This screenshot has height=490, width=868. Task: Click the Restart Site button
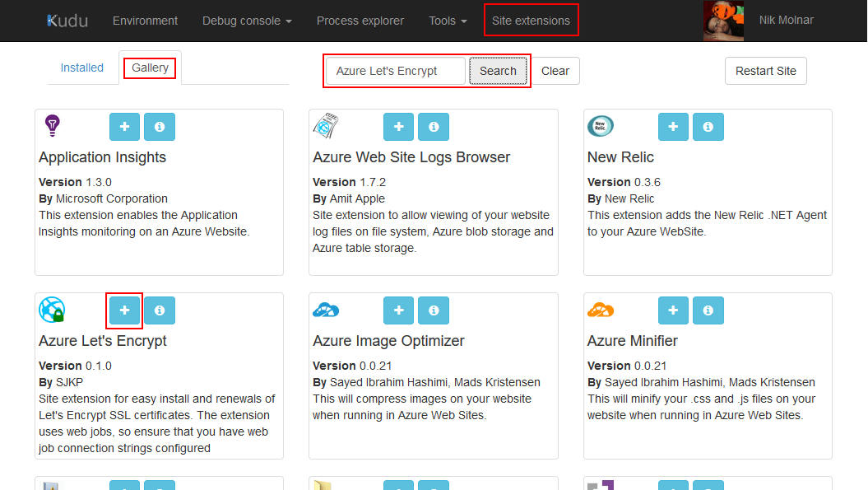(766, 71)
